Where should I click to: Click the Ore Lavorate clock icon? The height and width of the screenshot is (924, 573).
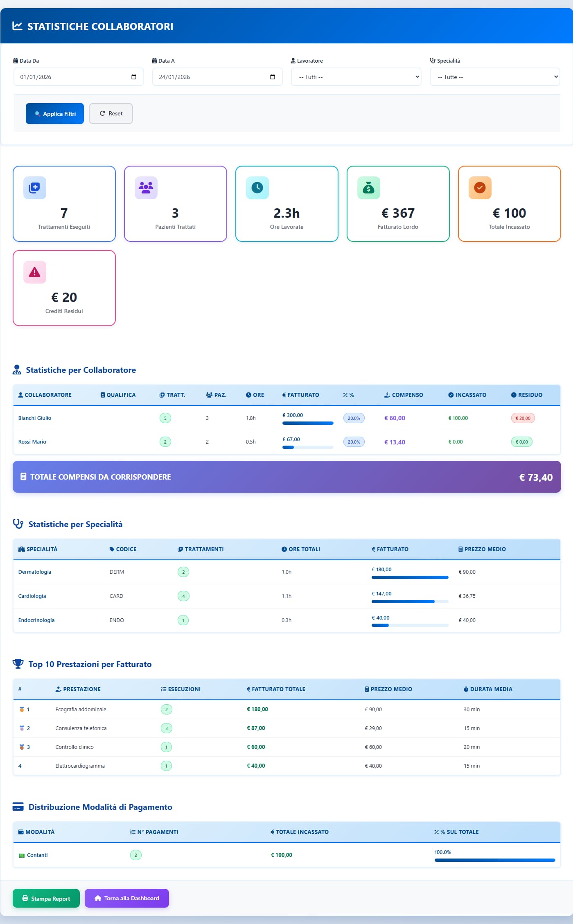tap(257, 188)
